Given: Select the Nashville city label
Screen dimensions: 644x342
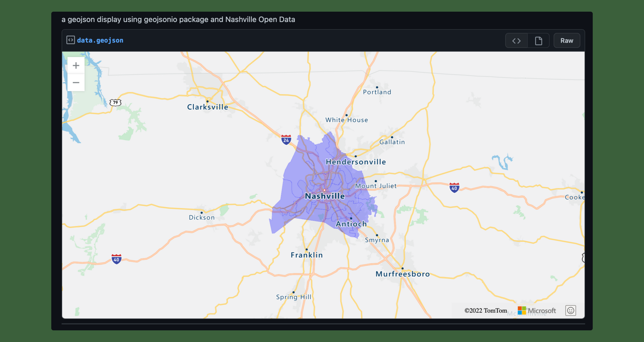Looking at the screenshot, I should click(325, 196).
